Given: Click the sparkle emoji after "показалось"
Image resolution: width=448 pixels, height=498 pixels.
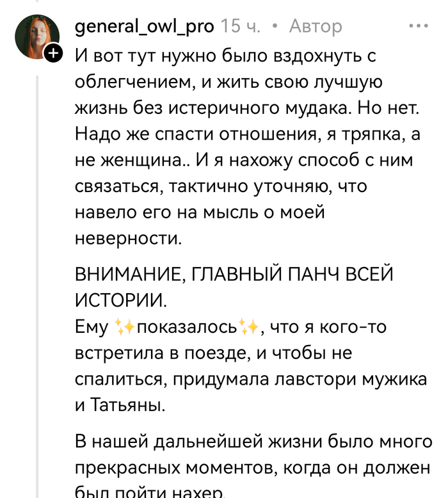Looking at the screenshot, I should (248, 327).
